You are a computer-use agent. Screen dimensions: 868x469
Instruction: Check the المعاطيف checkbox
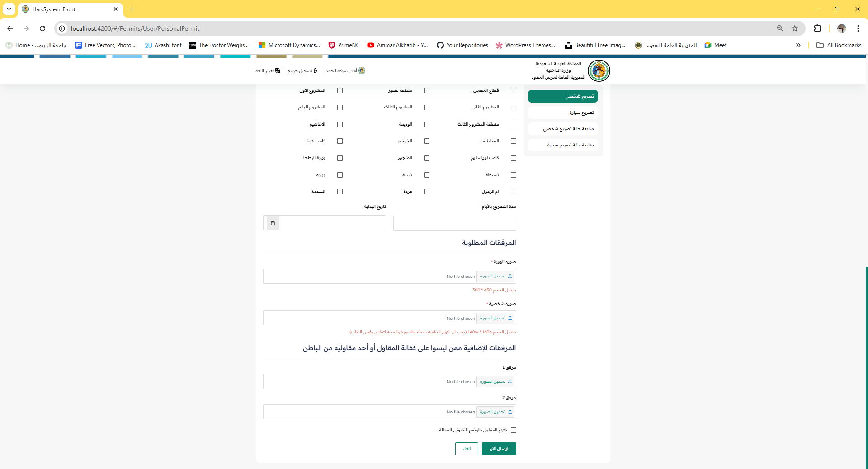pos(514,141)
